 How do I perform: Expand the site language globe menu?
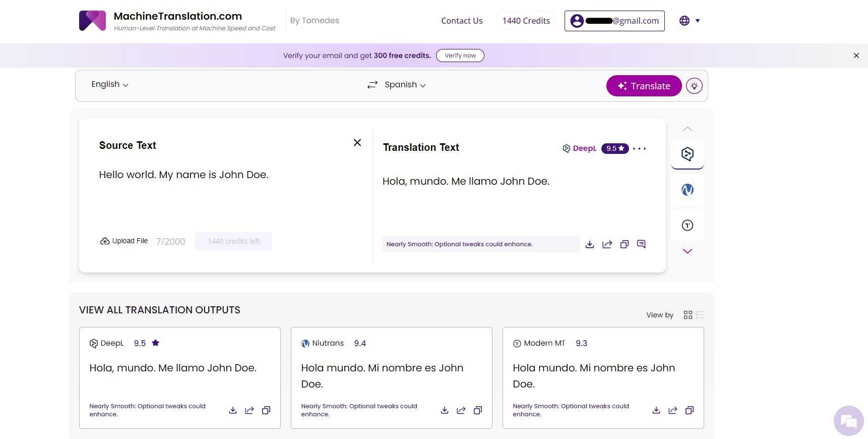pos(690,21)
